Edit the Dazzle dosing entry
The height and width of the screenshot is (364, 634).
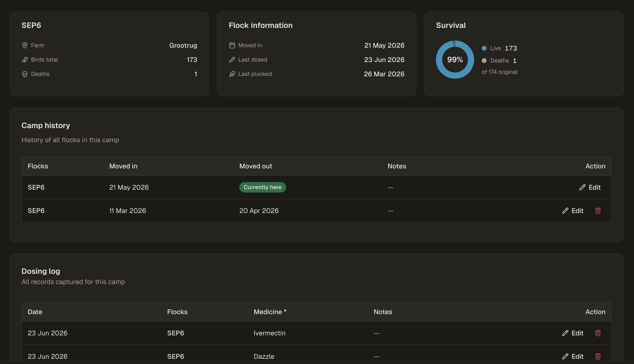(x=572, y=356)
